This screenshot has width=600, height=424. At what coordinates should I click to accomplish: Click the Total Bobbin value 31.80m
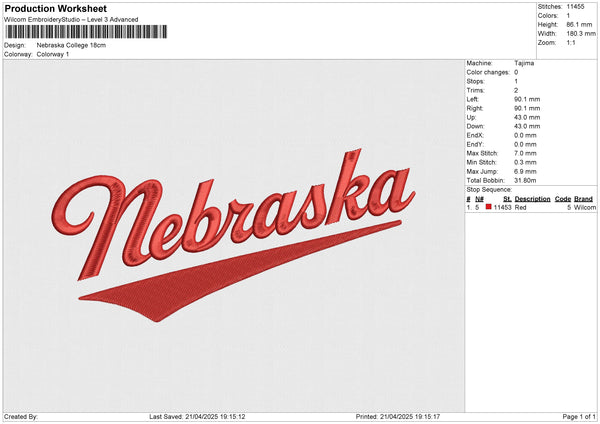pos(527,180)
